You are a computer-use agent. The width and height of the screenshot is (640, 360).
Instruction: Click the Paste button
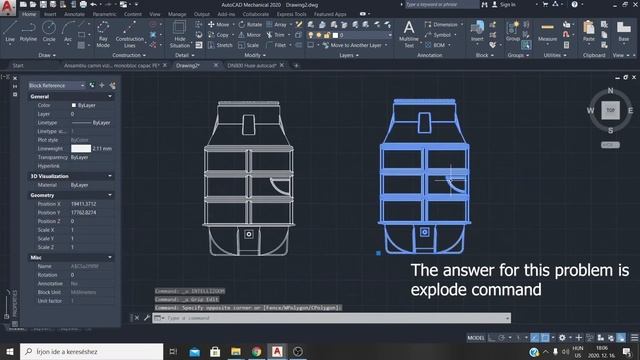click(x=589, y=32)
